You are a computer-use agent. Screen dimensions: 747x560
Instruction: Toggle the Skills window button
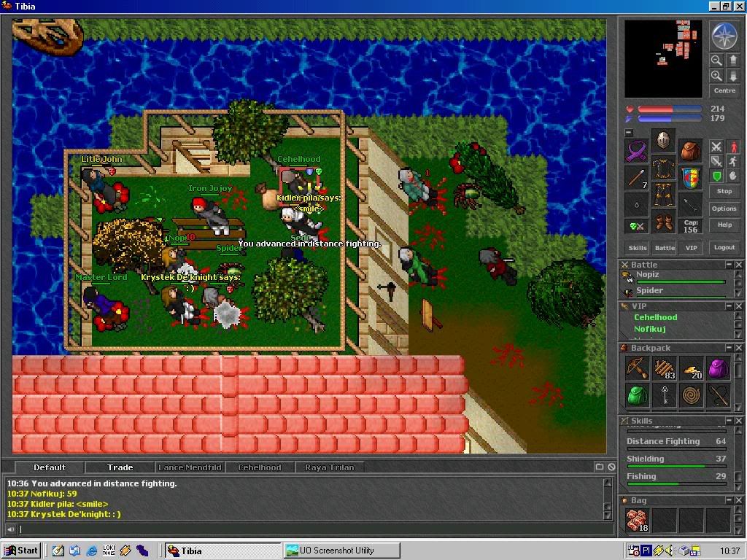pyautogui.click(x=638, y=248)
